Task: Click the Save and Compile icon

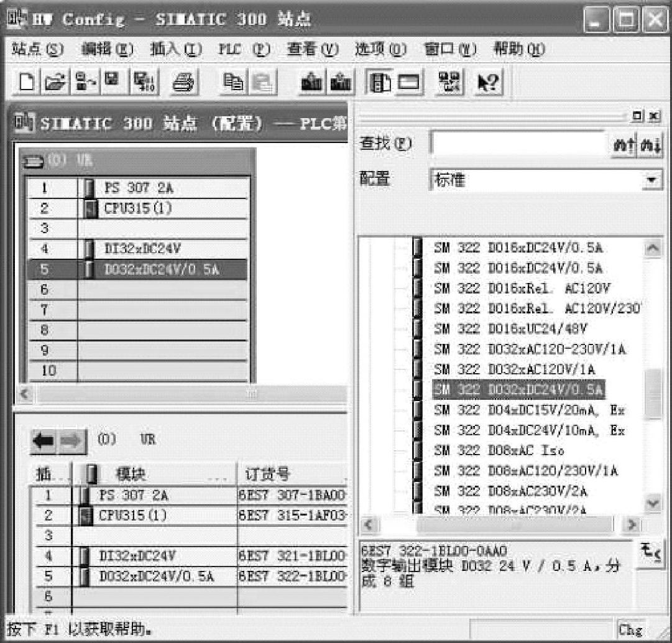Action: [x=144, y=81]
